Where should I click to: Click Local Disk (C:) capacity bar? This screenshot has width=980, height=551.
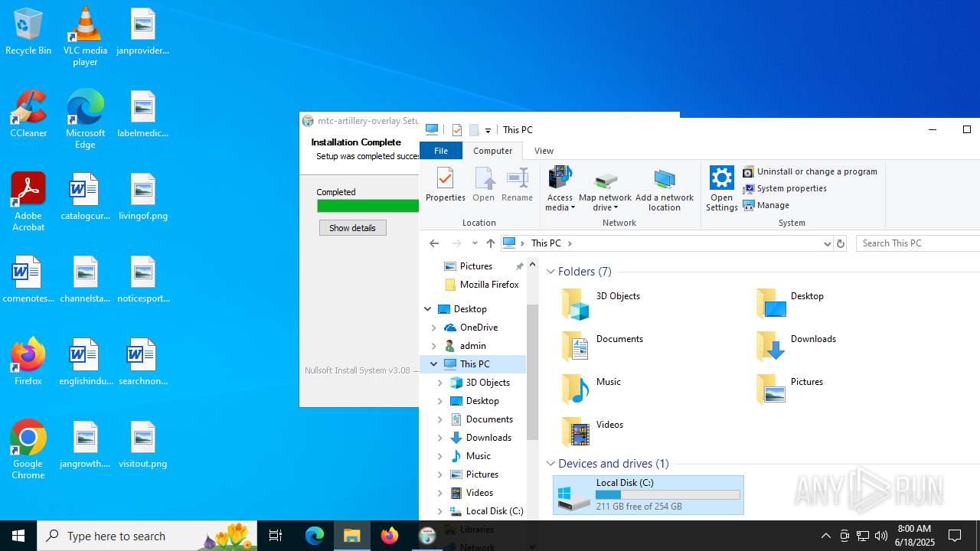coord(668,495)
